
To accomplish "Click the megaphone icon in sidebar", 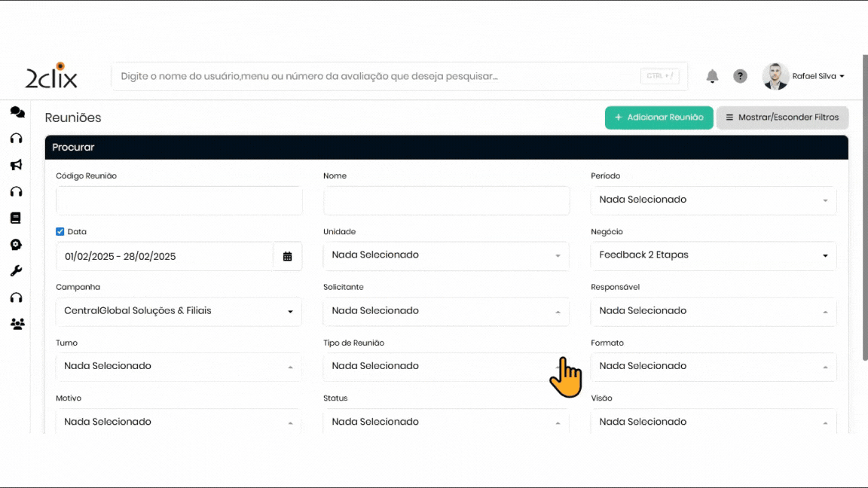I will coord(16,165).
